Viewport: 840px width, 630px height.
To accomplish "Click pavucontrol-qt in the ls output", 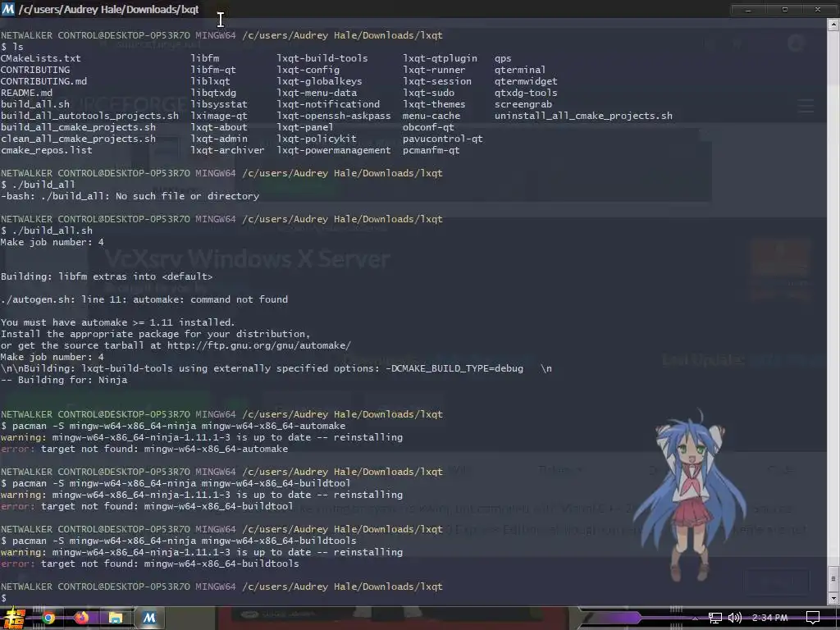I will click(x=442, y=139).
